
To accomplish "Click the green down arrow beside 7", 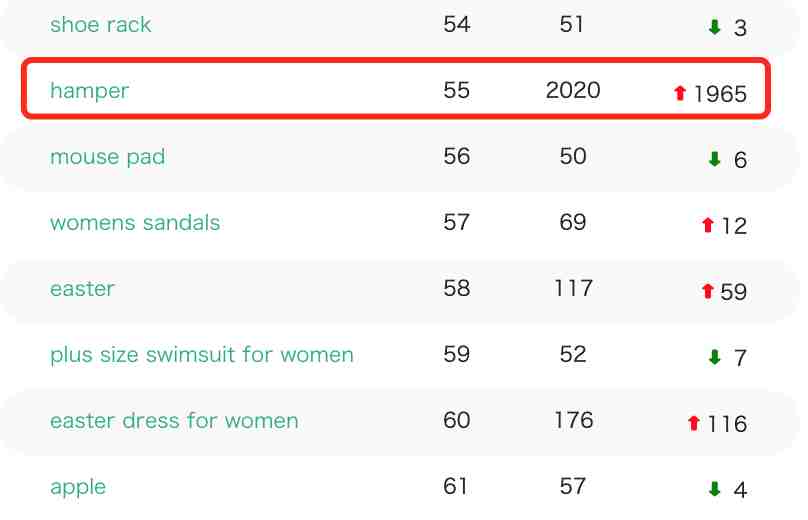I will point(714,357).
